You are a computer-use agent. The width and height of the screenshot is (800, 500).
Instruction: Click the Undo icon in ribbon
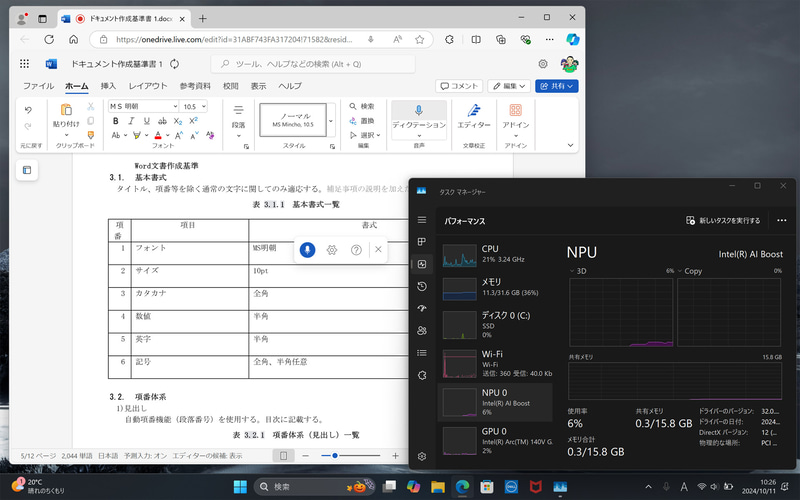tap(28, 110)
